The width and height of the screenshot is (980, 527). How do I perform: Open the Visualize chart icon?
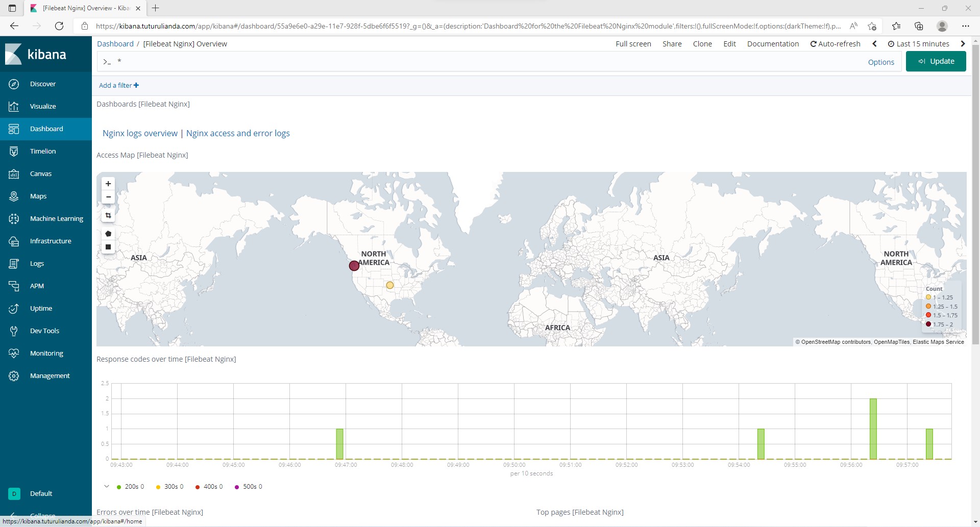tap(14, 107)
